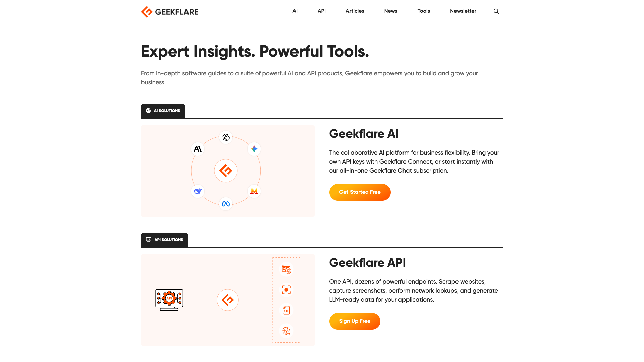644x362 pixels.
Task: Click the Sign Up Free button
Action: click(x=355, y=321)
